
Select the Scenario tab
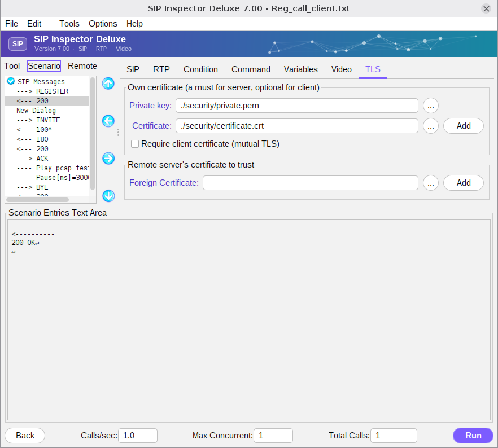(x=44, y=66)
